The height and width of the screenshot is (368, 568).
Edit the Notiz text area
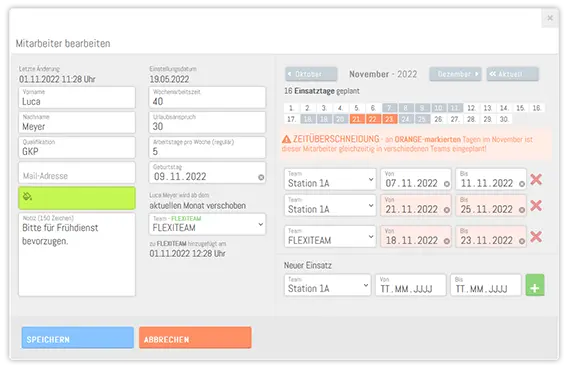point(77,255)
